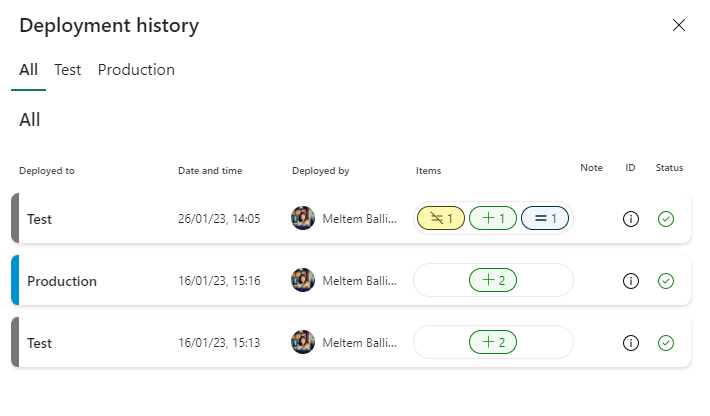Click success status checkmark for 26/01/23 Test deployment
710x416 pixels.
coord(666,219)
